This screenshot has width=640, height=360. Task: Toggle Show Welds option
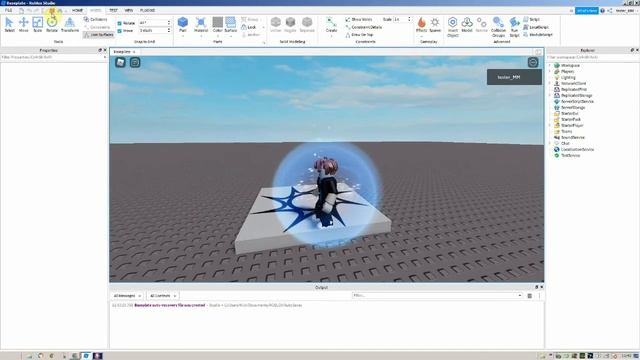359,19
